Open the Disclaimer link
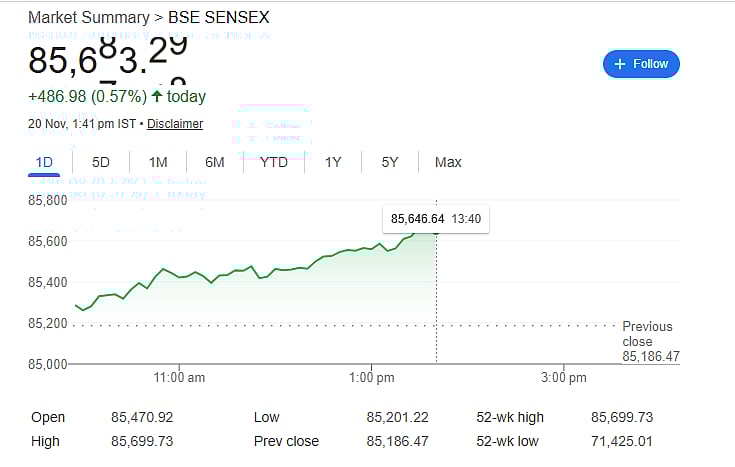This screenshot has height=467, width=735. pos(175,124)
